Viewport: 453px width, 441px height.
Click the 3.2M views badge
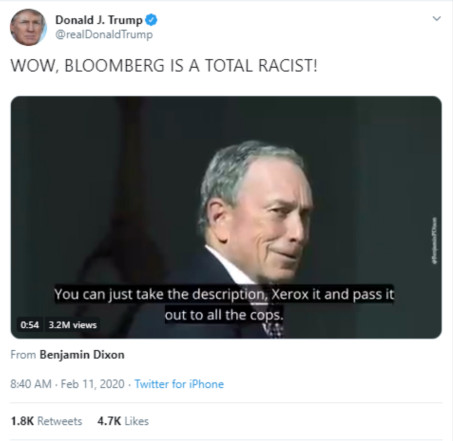[73, 325]
